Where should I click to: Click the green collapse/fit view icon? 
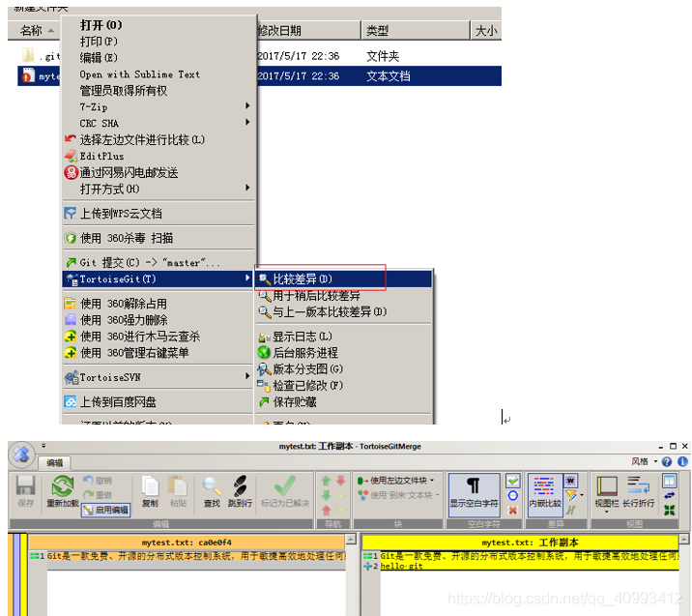670,510
